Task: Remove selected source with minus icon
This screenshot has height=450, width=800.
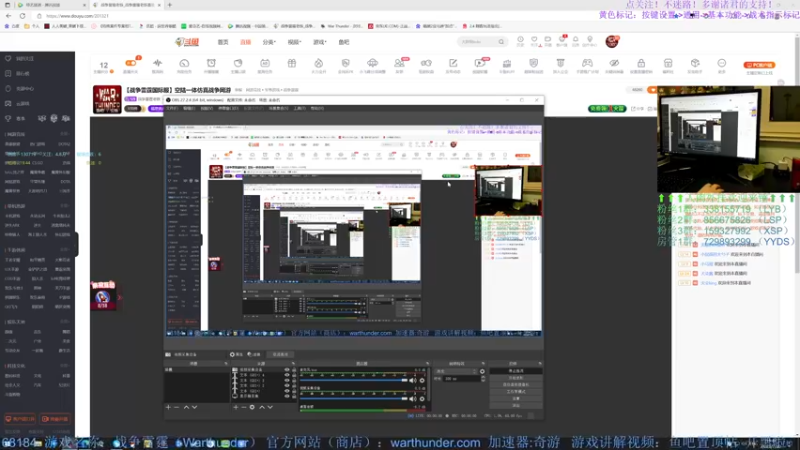Action: (243, 407)
